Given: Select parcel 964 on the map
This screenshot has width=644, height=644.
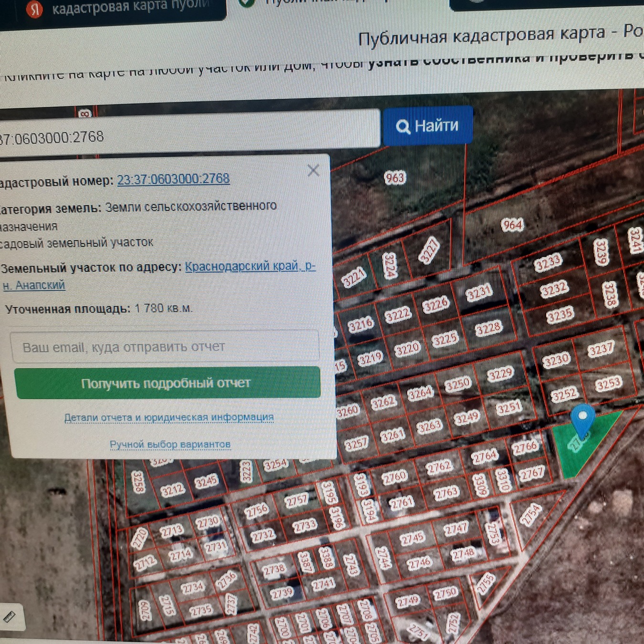Looking at the screenshot, I should click(512, 225).
